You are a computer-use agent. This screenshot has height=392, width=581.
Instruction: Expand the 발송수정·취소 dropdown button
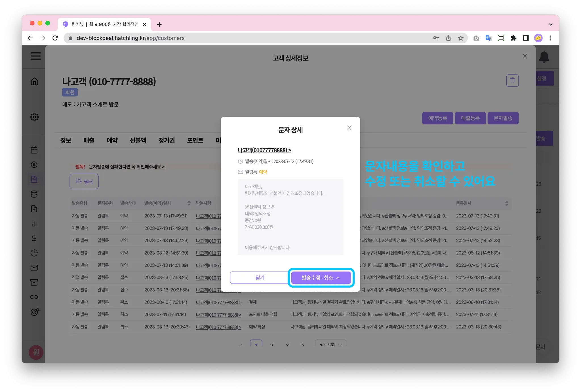[321, 277]
